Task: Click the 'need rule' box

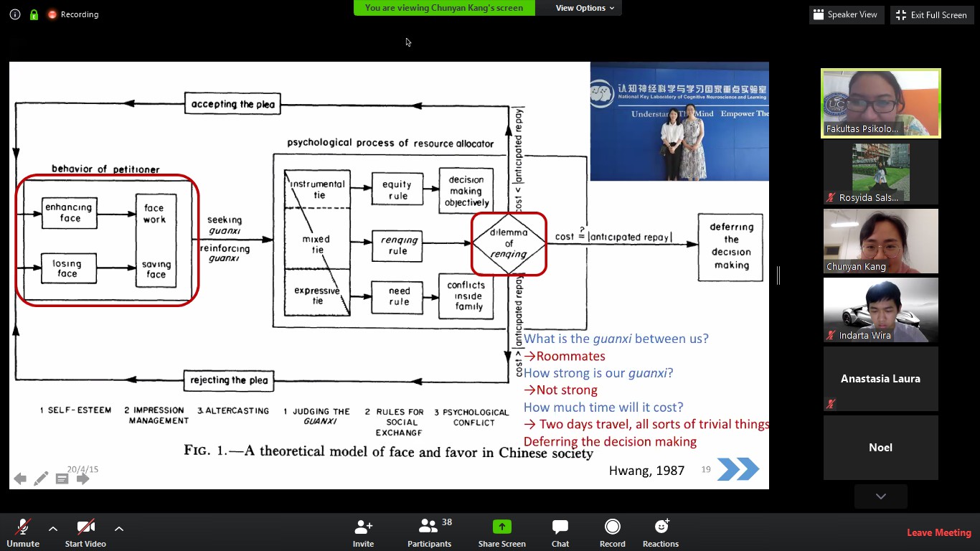Action: 399,296
